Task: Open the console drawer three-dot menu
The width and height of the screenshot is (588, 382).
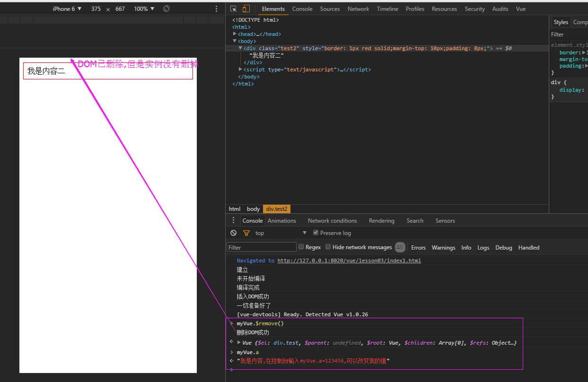Action: 233,220
